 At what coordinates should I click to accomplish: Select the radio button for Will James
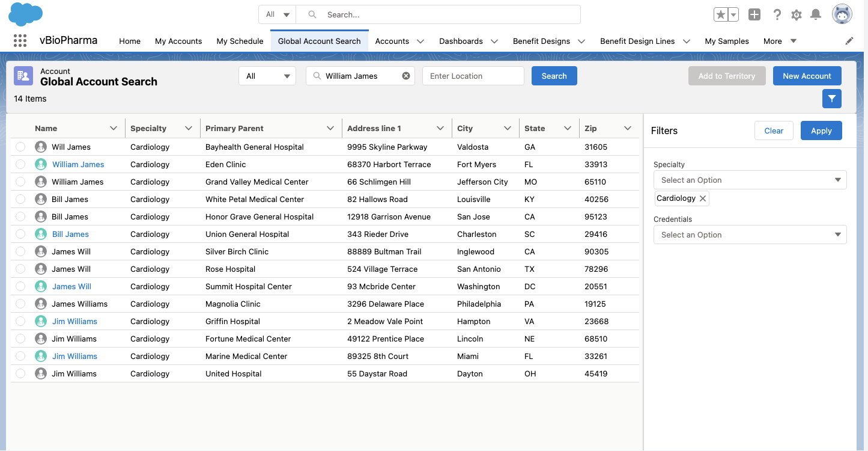[20, 147]
